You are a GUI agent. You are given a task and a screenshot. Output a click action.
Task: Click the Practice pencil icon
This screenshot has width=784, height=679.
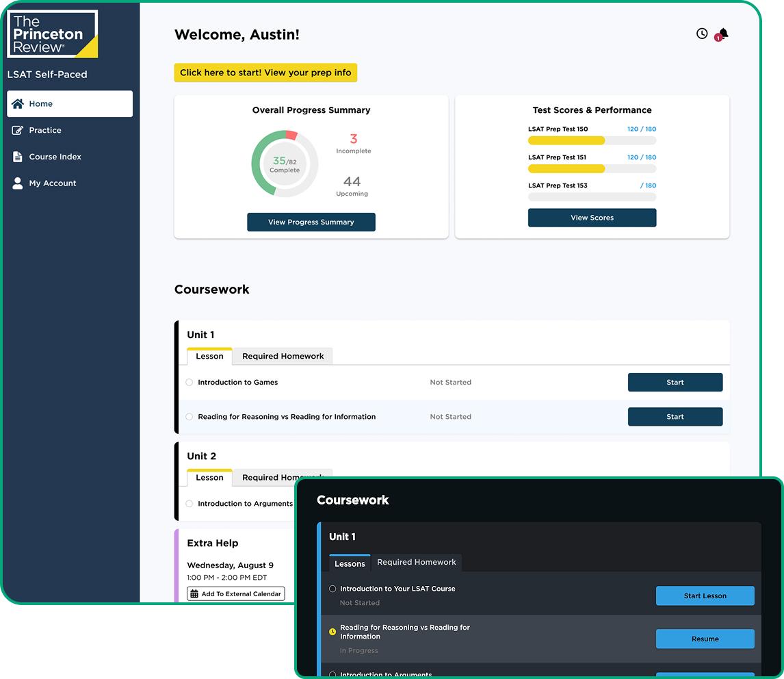(x=18, y=130)
